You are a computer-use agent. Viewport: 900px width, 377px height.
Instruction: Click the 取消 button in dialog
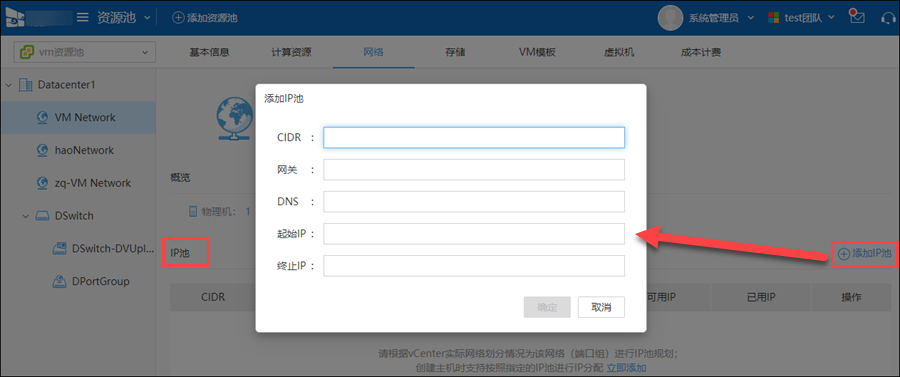pyautogui.click(x=601, y=308)
